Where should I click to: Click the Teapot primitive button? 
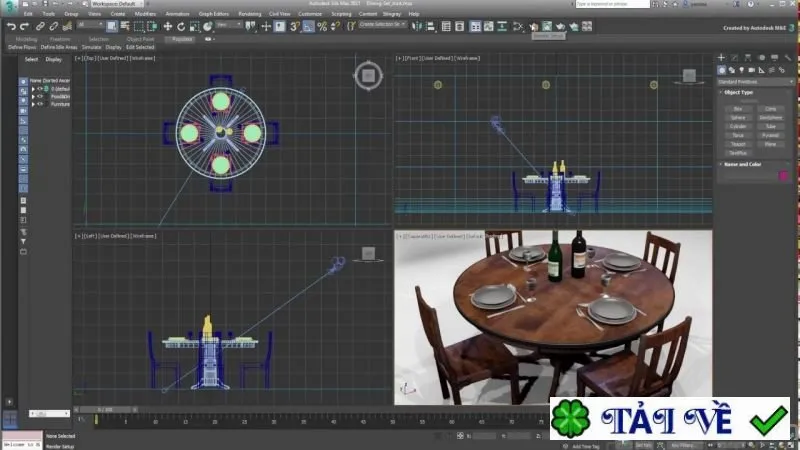point(738,144)
